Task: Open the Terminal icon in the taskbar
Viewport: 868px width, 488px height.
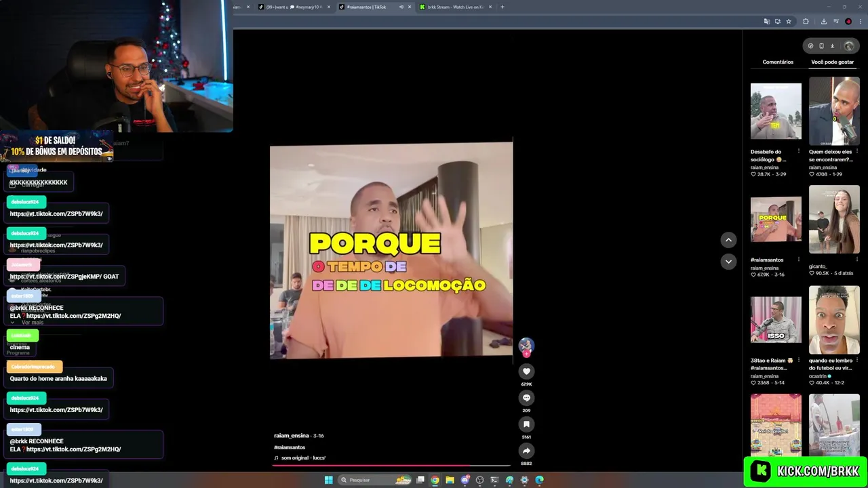Action: pos(494,480)
